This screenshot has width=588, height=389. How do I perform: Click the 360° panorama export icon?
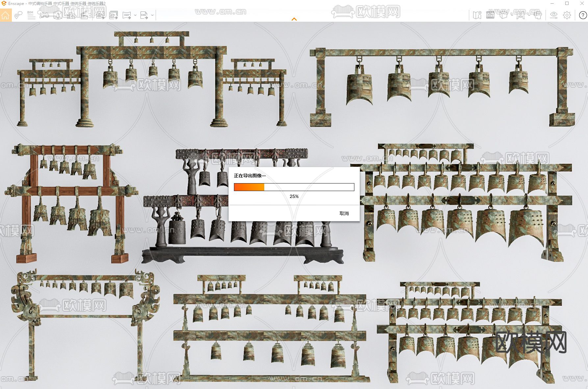click(127, 15)
